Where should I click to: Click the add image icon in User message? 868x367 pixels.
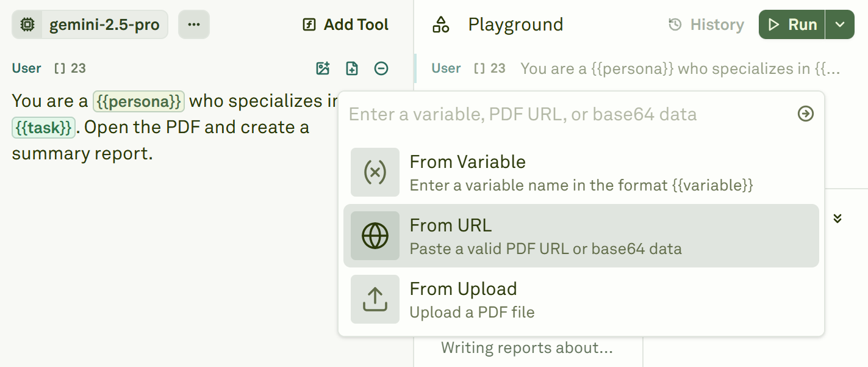(323, 68)
